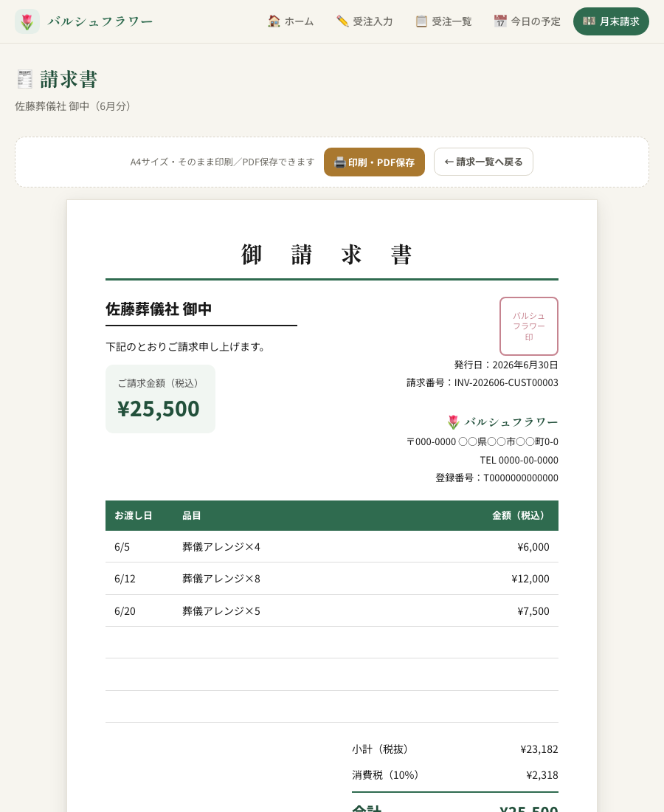Click the pencil icon beside 受注入力
This screenshot has width=664, height=812.
click(x=342, y=21)
